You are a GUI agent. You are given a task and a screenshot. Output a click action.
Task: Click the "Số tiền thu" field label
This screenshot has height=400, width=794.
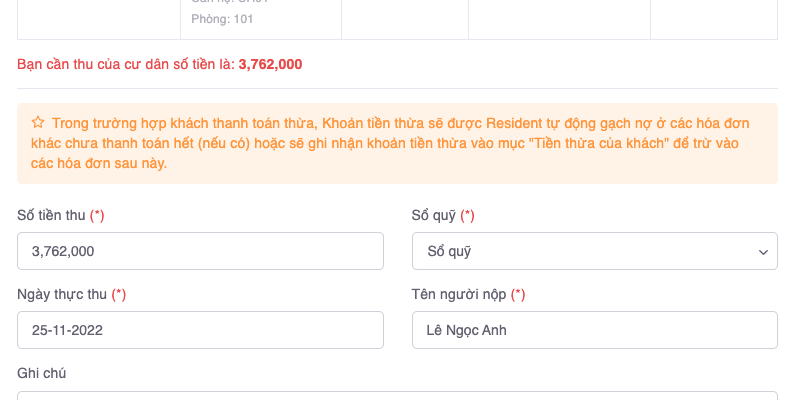[x=52, y=215]
